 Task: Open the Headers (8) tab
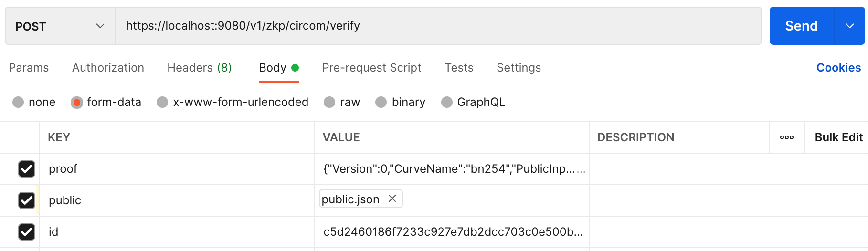(199, 68)
